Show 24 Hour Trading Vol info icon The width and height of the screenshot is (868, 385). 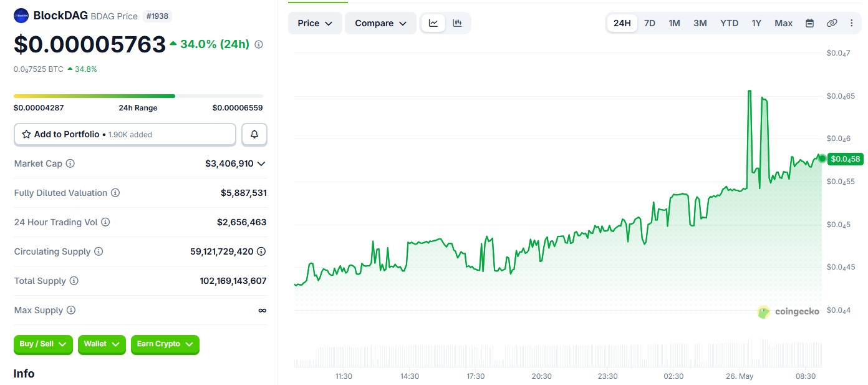click(x=105, y=222)
